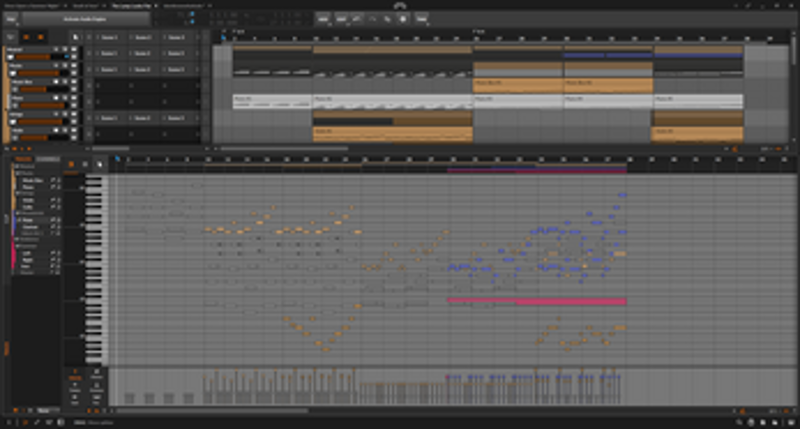Toggle lock for Violin layer

[x=59, y=200]
